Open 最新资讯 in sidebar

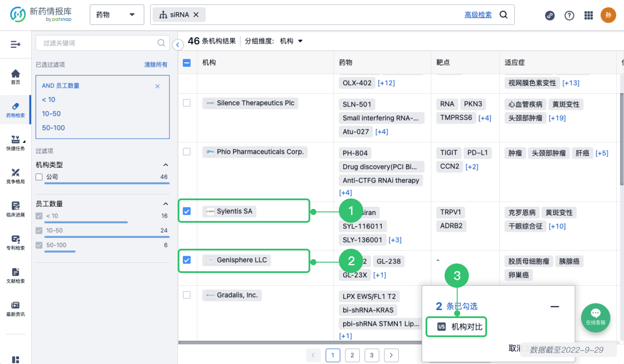coord(16,309)
